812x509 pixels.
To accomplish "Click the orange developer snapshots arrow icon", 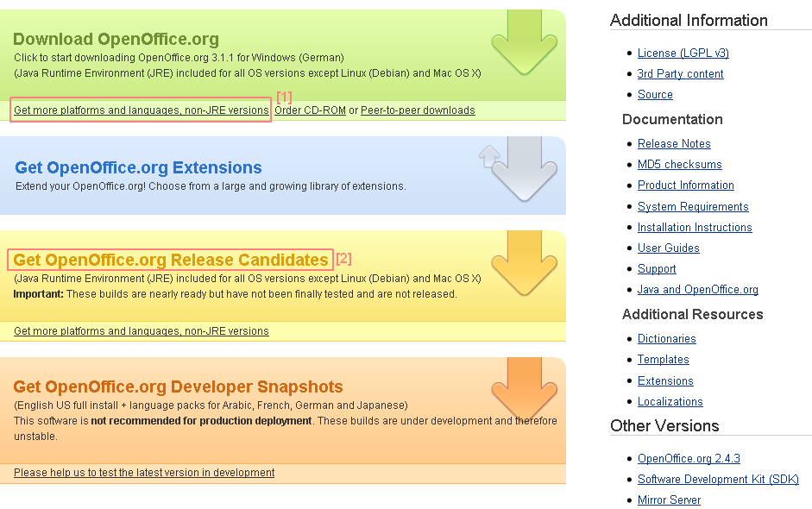I will (524, 388).
